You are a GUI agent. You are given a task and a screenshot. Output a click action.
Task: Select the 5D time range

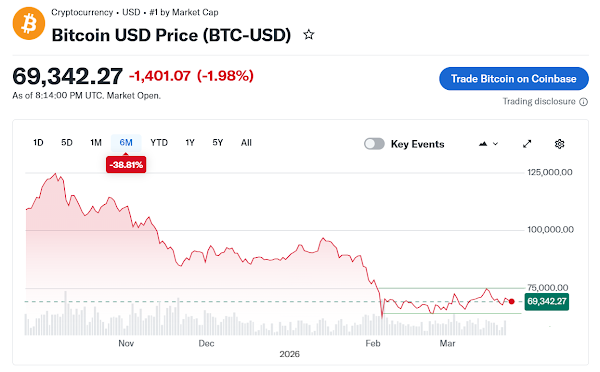(67, 143)
